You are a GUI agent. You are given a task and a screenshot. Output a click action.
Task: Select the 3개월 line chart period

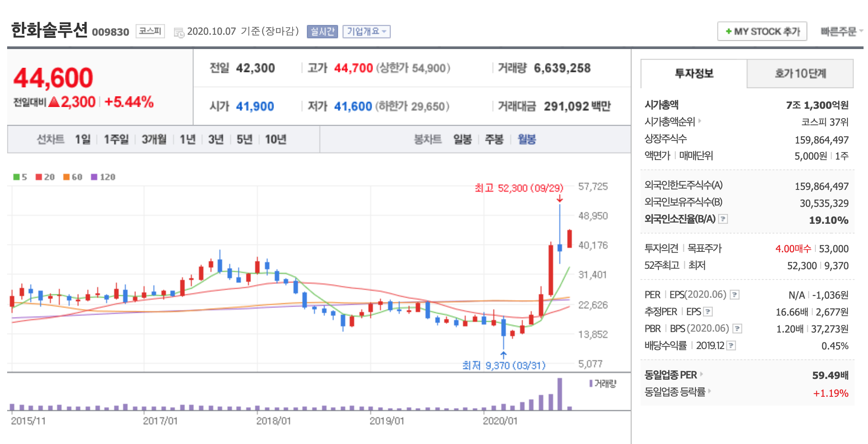154,140
